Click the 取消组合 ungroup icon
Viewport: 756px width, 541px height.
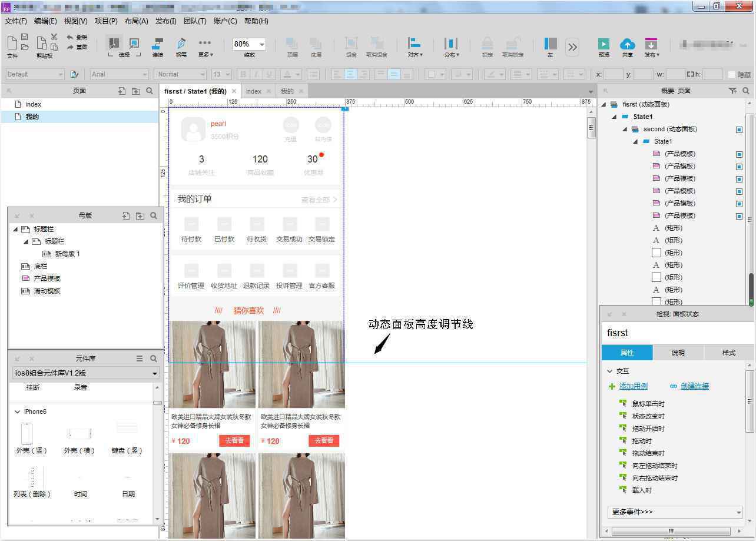coord(377,44)
